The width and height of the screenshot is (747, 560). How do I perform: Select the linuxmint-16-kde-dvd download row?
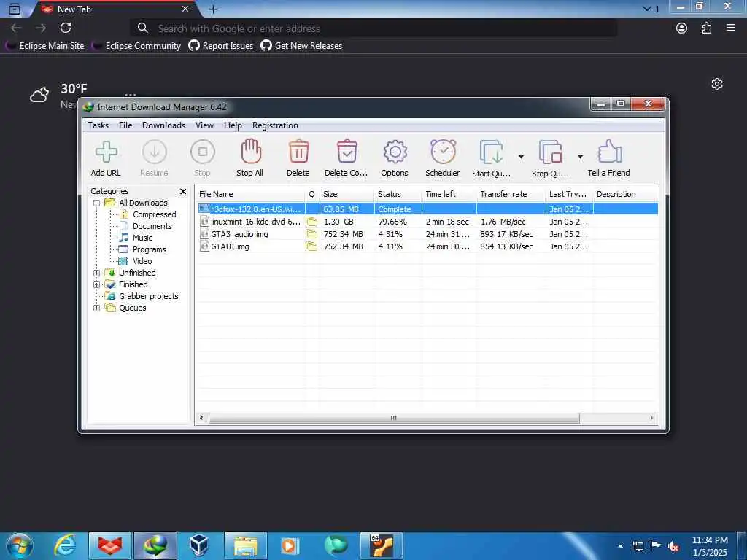pyautogui.click(x=427, y=222)
